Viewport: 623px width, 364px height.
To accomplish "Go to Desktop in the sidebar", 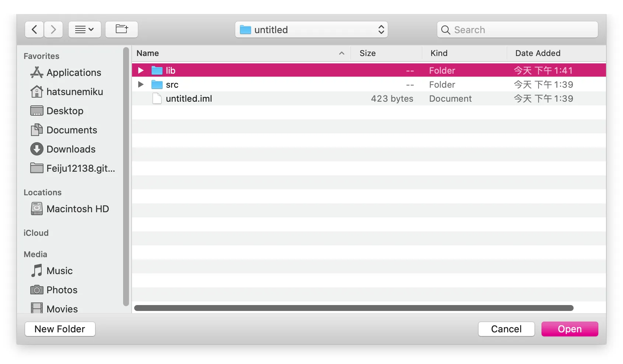I will point(65,111).
